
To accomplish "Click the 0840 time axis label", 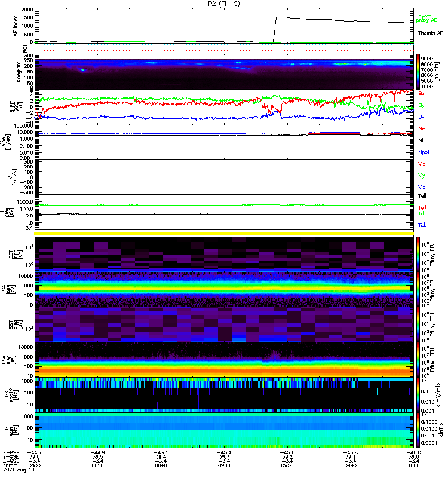I will coord(161,466).
